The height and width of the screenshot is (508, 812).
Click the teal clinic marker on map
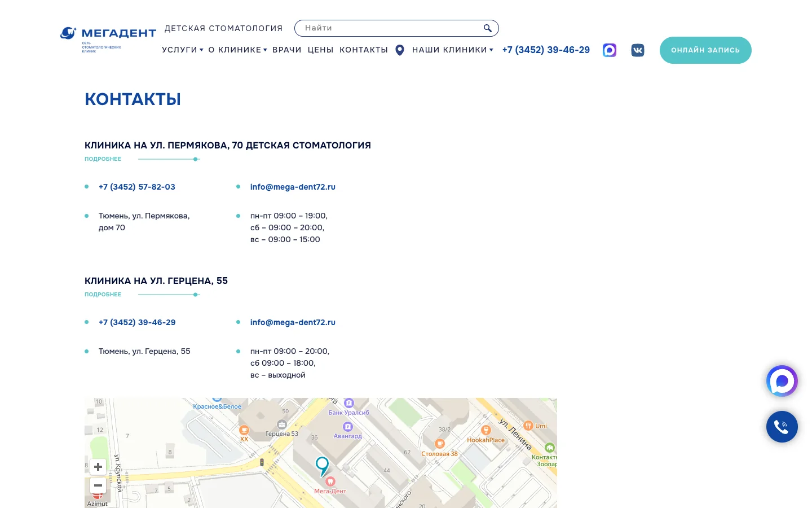[322, 466]
